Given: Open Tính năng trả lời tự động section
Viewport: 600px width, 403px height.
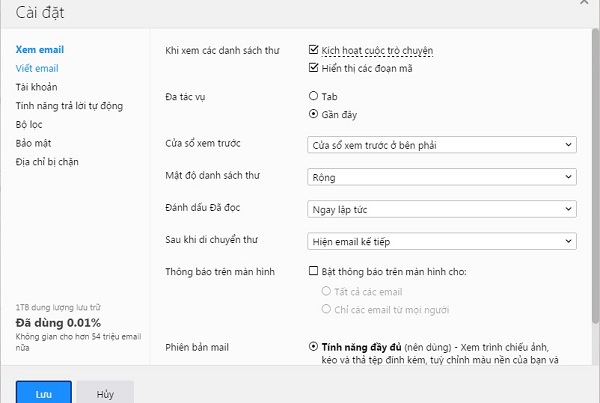Looking at the screenshot, I should coord(69,105).
